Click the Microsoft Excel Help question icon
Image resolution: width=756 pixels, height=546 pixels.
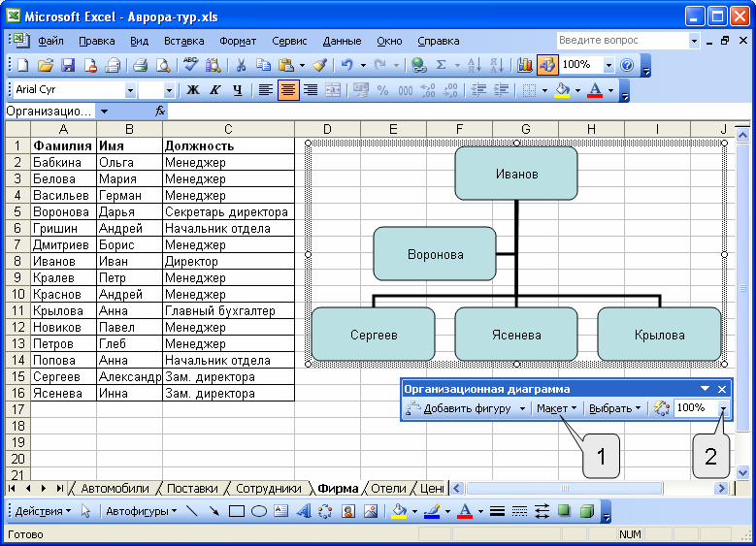point(627,65)
